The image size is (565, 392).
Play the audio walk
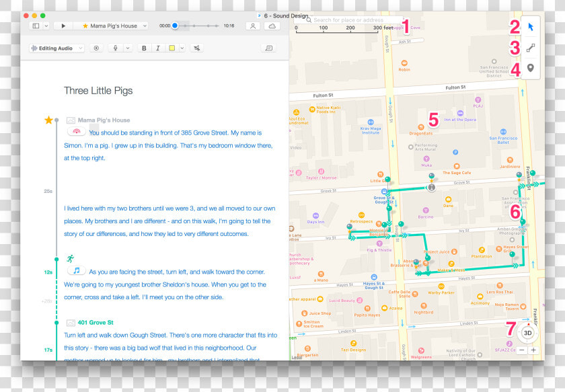[x=63, y=26]
